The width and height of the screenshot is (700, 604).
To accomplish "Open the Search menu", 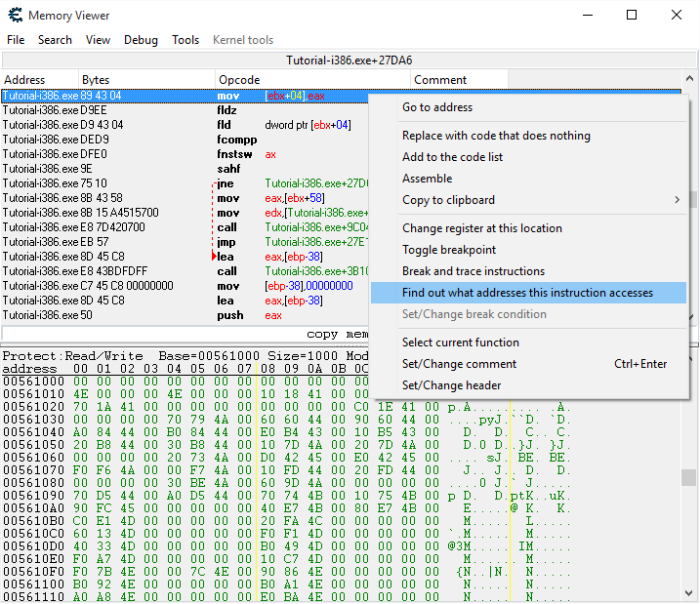I will 55,40.
